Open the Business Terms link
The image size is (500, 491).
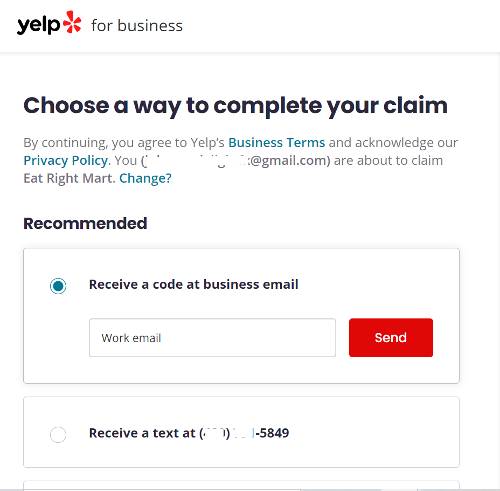coord(276,143)
